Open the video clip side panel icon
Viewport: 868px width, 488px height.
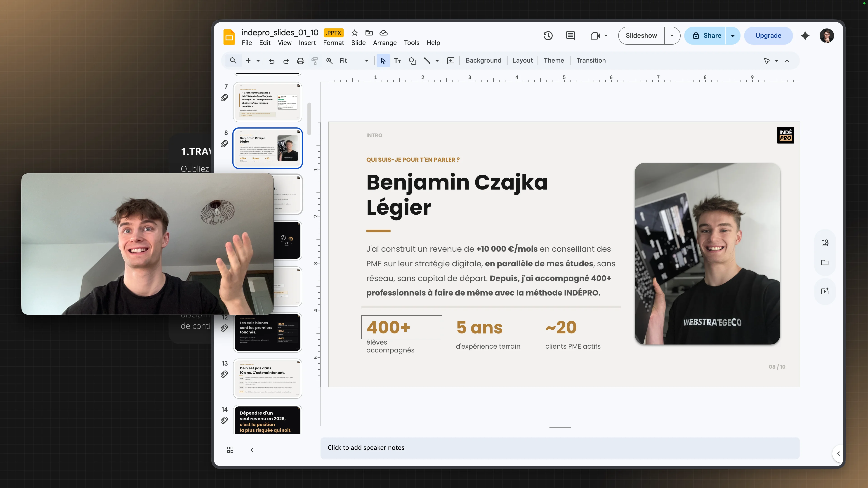point(825,291)
